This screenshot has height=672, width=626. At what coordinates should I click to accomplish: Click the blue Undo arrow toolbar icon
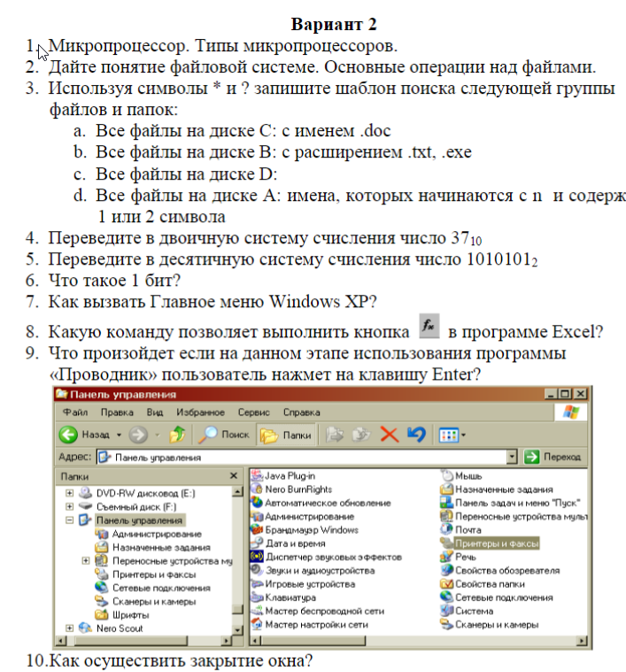415,435
